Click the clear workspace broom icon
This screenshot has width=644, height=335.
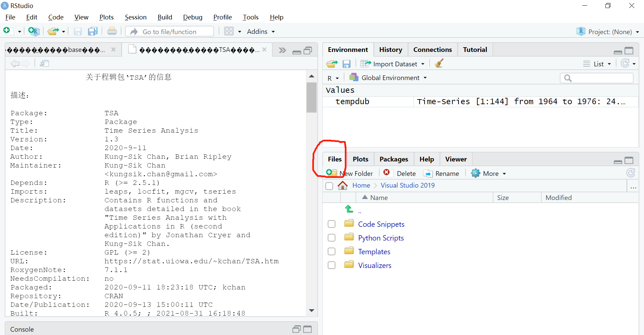pos(439,63)
